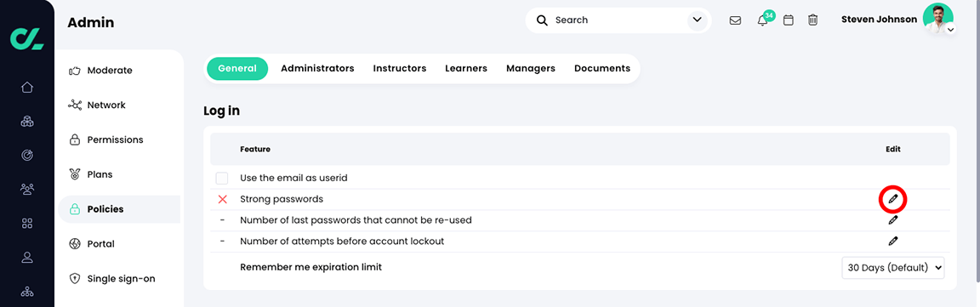
Task: Open Policies in admin sidebar
Action: click(x=119, y=209)
